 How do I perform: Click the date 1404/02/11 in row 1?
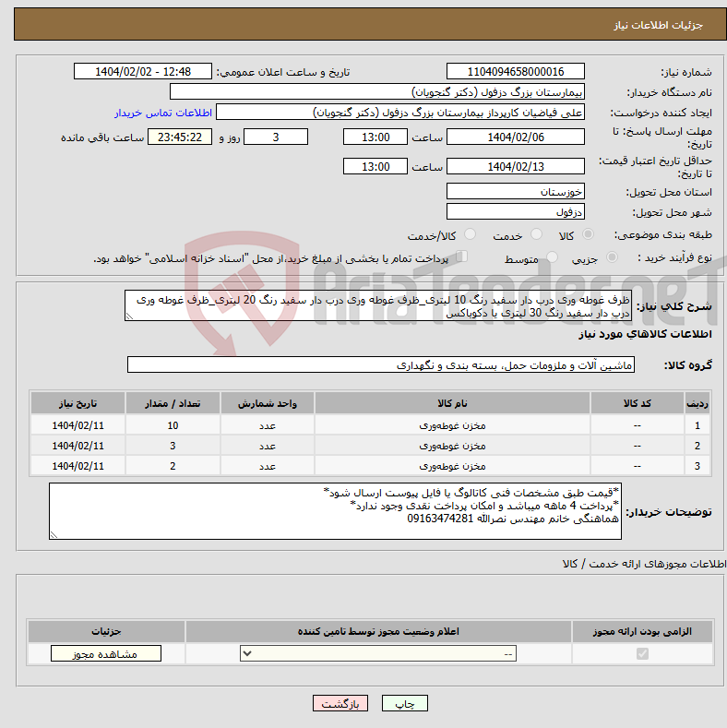(x=78, y=425)
